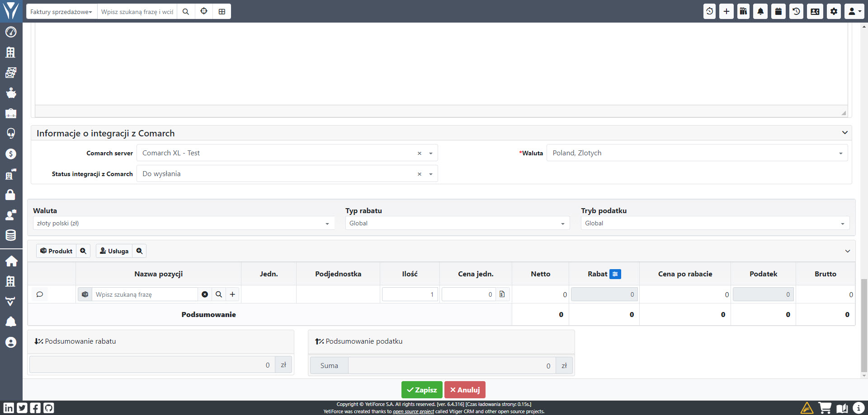The image size is (868, 415).
Task: Focus the global search phrase field
Action: click(137, 11)
